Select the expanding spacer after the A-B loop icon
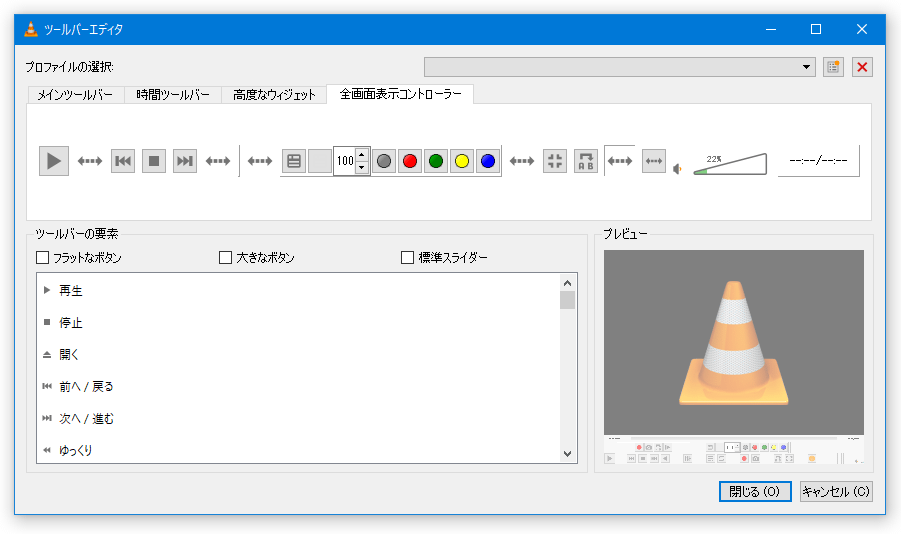 (619, 161)
